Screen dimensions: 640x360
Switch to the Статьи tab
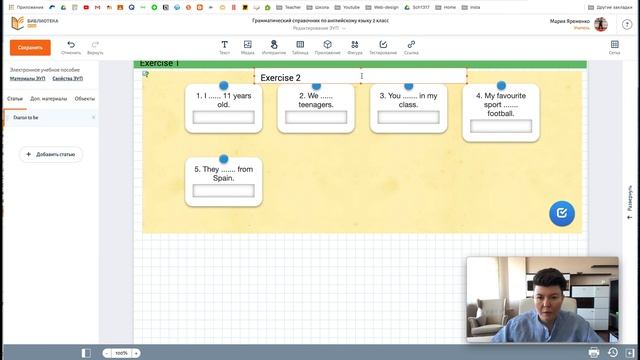click(15, 99)
